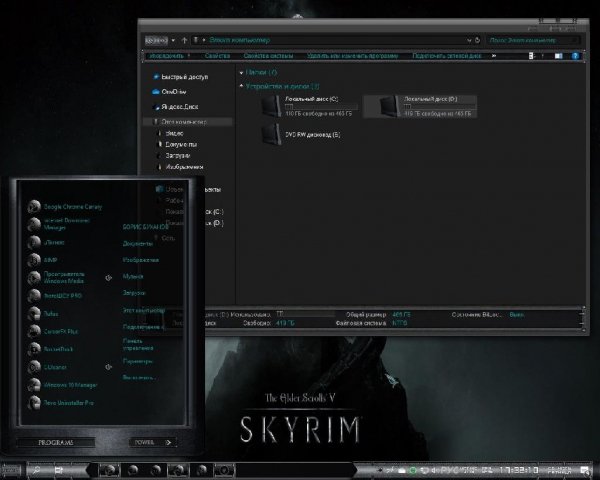The height and width of the screenshot is (480, 600).
Task: Click Свойства in Explorer toolbar
Action: (x=217, y=56)
